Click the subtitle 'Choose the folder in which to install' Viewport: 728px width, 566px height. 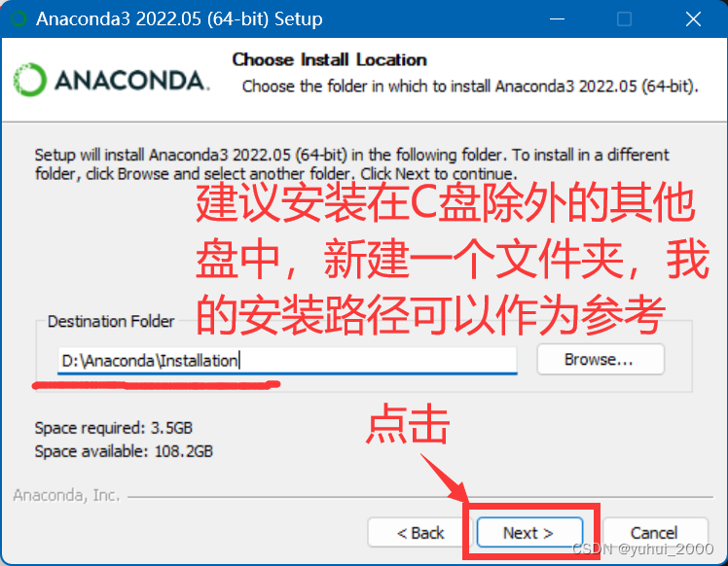click(469, 87)
